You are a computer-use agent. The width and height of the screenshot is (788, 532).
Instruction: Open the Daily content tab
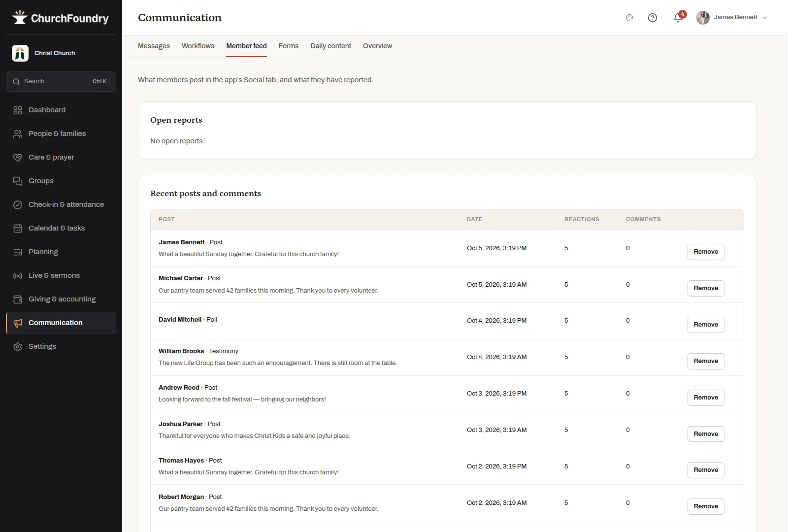(x=331, y=46)
